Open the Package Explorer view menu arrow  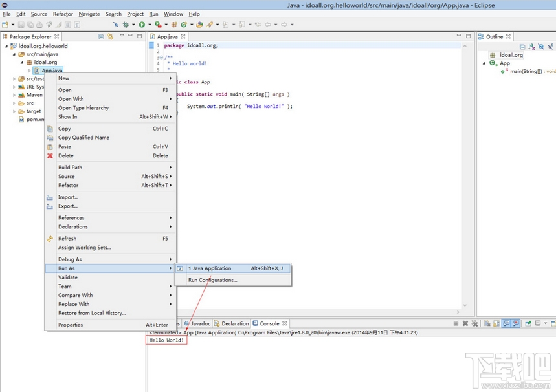122,36
